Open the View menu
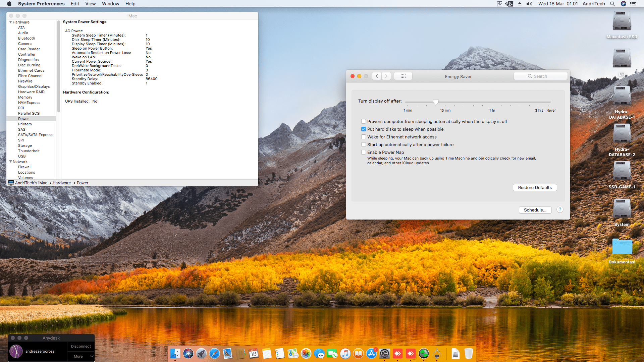The image size is (644, 362). point(90,4)
